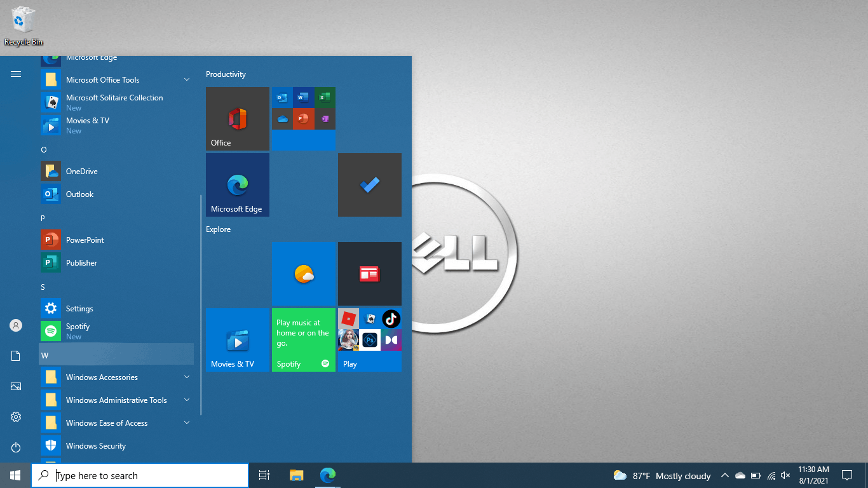Open the green Spotify tile
This screenshot has height=488, width=868.
(304, 340)
